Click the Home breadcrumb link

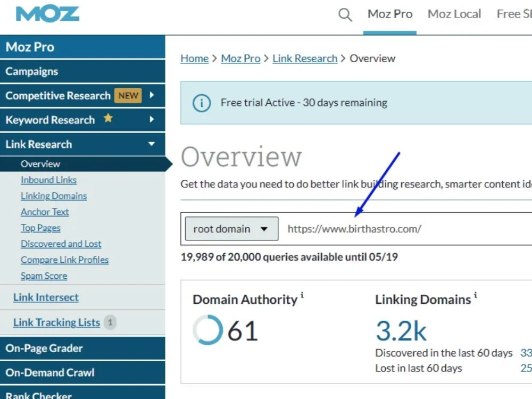tap(194, 59)
